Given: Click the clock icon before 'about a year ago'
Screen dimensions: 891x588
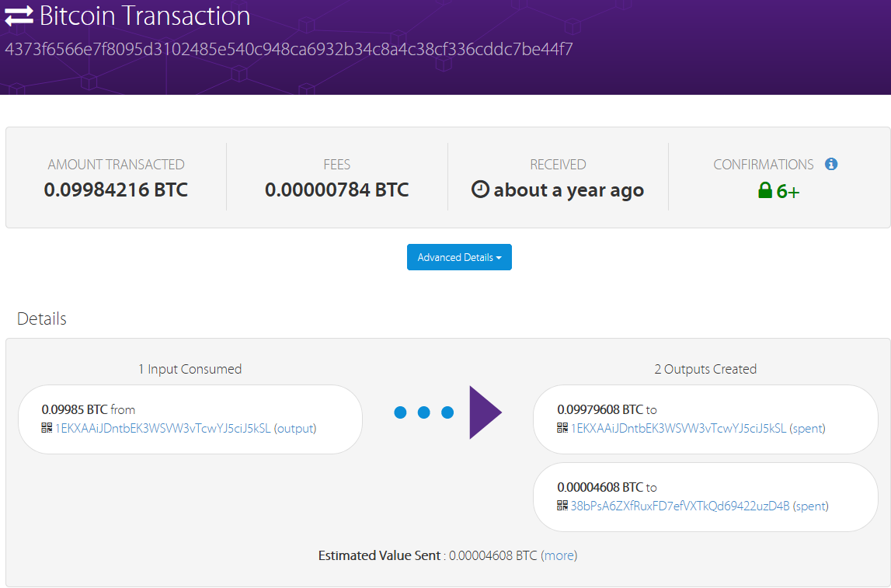Looking at the screenshot, I should pyautogui.click(x=481, y=190).
